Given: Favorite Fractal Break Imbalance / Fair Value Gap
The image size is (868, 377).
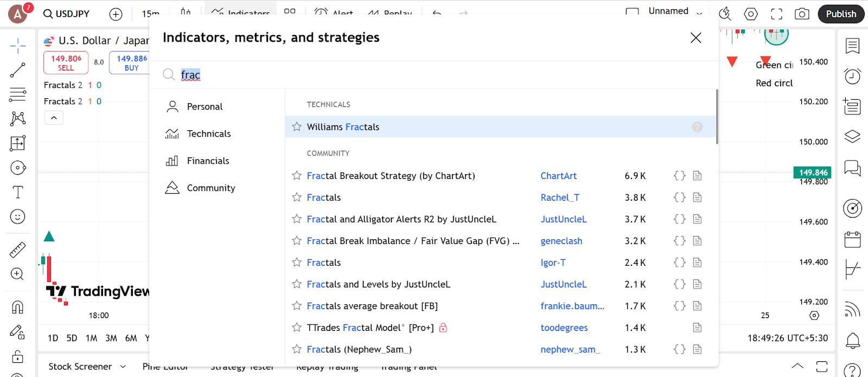Looking at the screenshot, I should [297, 240].
